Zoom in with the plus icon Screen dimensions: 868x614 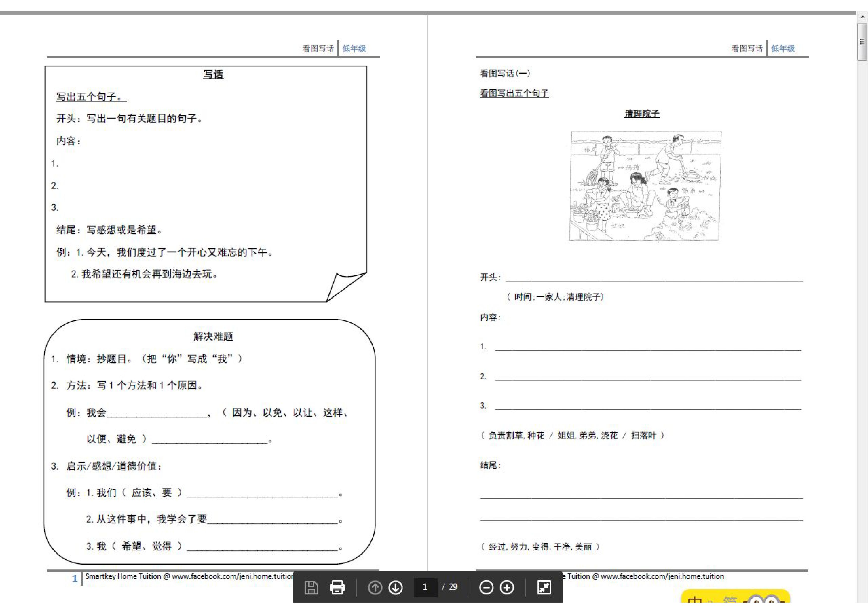pyautogui.click(x=506, y=588)
